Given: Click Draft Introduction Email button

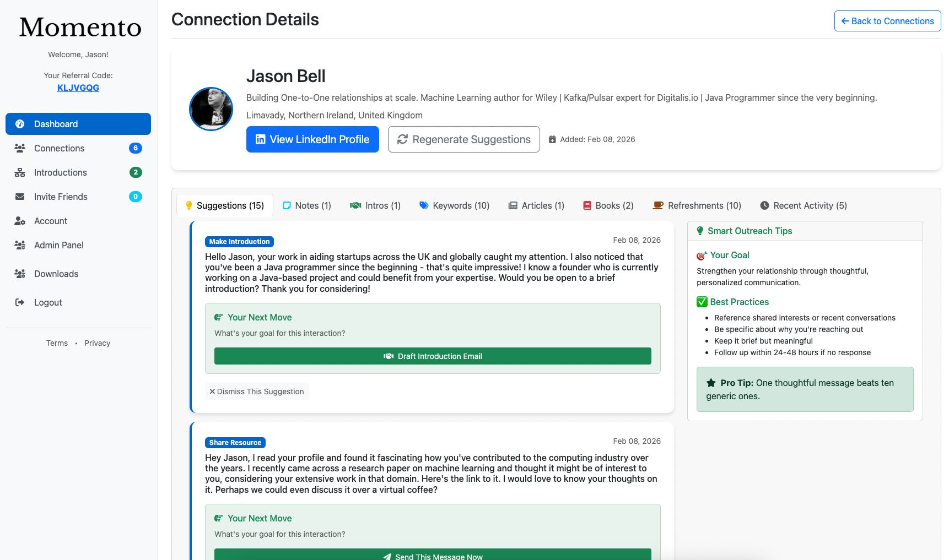Looking at the screenshot, I should pos(433,356).
